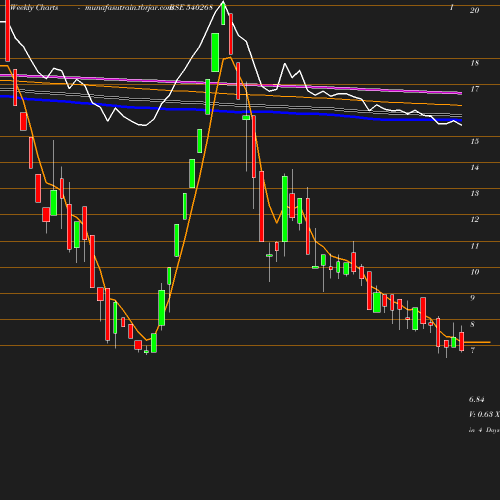Screen dimensions: 500x500
Task: Click the last price value 6.84
Action: point(476,399)
